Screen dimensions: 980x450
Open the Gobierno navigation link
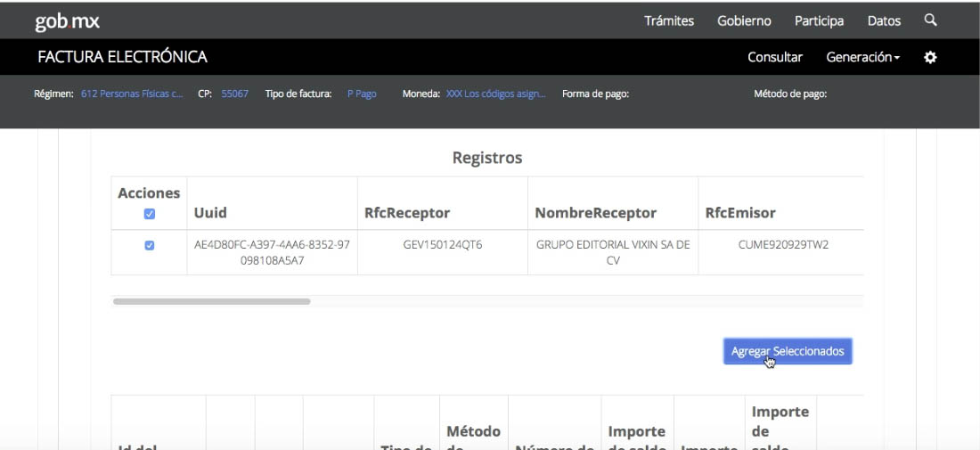(744, 20)
